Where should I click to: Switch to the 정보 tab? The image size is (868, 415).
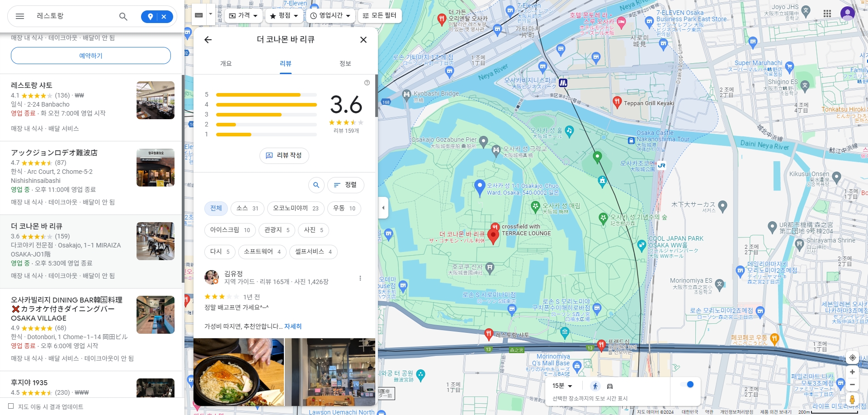pos(345,64)
